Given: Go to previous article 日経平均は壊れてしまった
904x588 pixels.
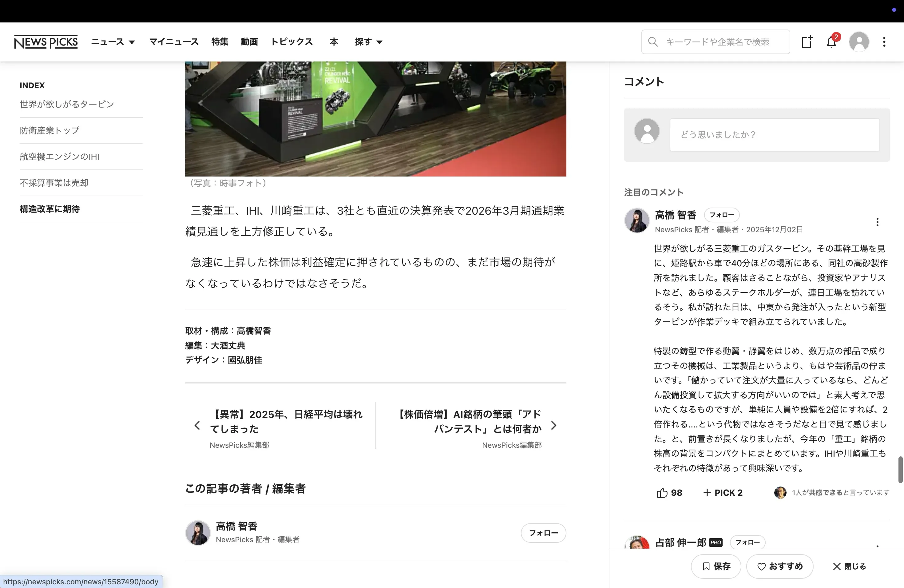Looking at the screenshot, I should pyautogui.click(x=286, y=421).
